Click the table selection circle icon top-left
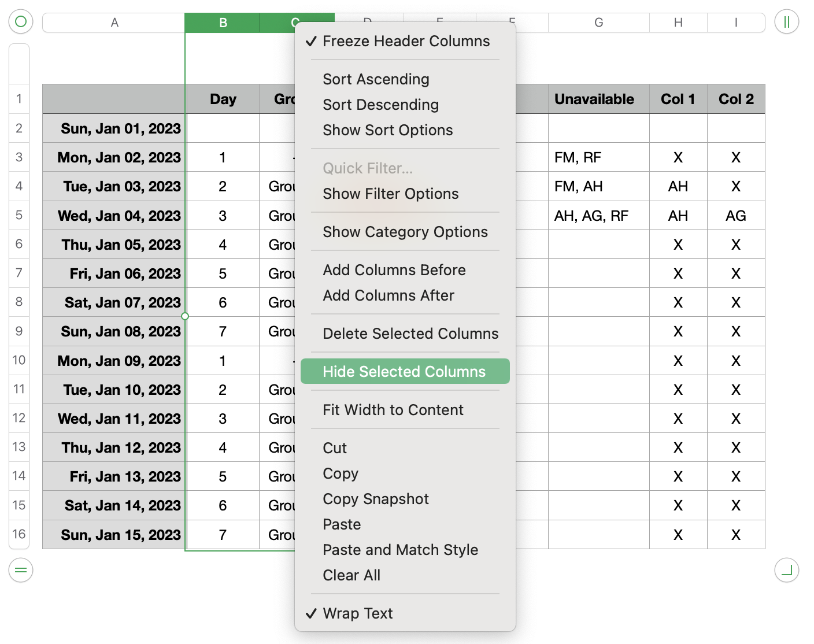Screen dimensions: 814x644 coord(21,21)
